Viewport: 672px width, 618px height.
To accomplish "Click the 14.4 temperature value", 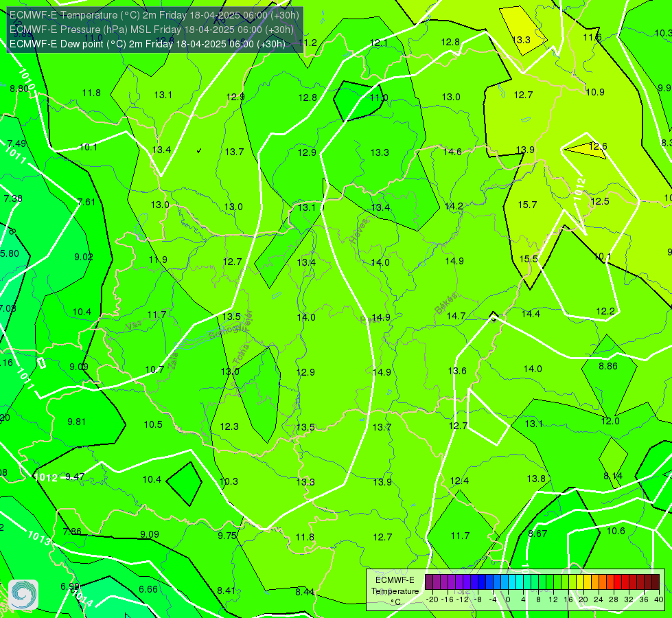I will [531, 314].
